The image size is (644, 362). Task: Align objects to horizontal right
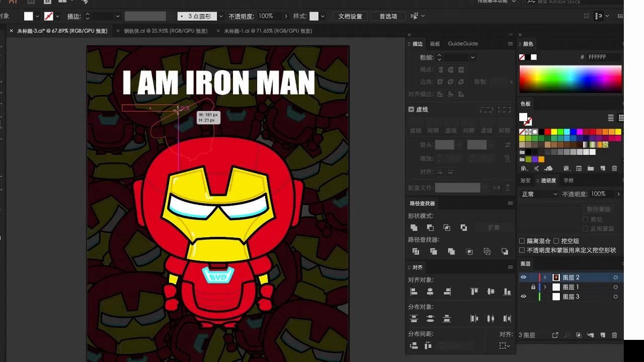point(447,292)
